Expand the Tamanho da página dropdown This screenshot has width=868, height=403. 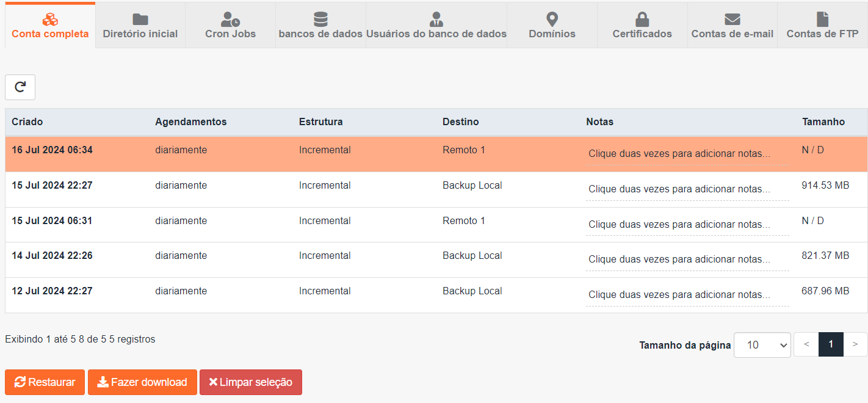tap(762, 345)
